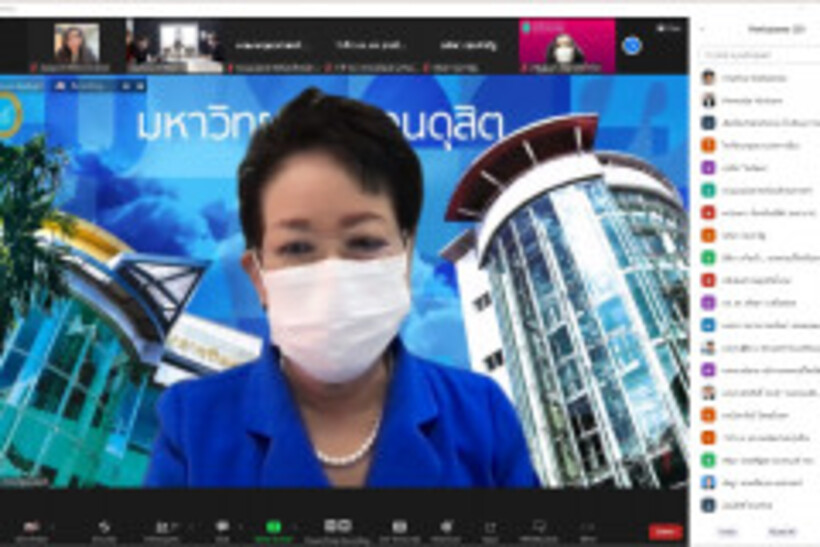Click the right button at the Participants panel bottom
The image size is (820, 547).
782,531
